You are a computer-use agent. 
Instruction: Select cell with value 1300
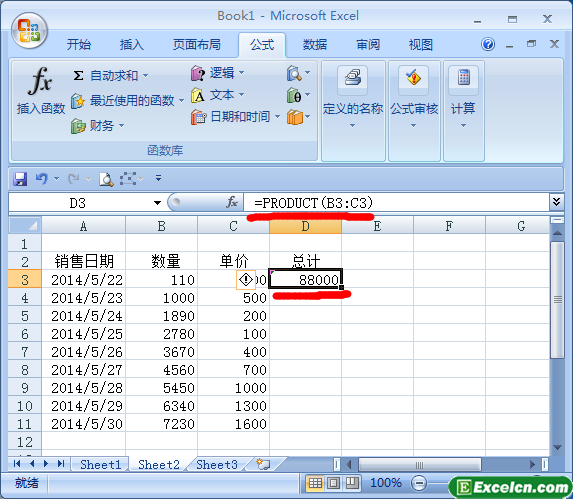point(234,406)
